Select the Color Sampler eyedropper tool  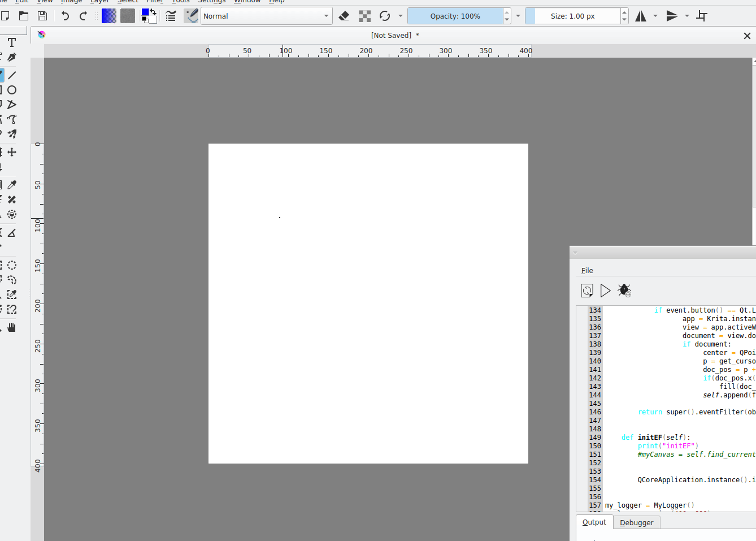[x=12, y=185]
